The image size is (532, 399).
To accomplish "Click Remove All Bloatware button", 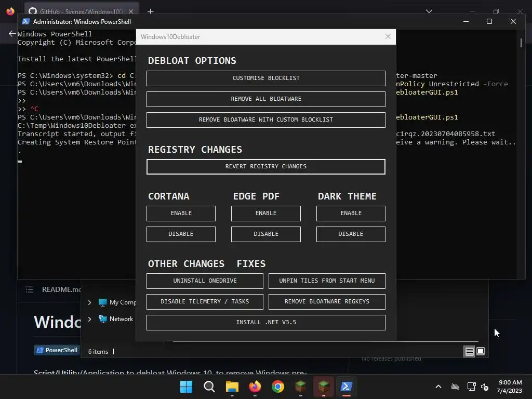I will [265, 99].
